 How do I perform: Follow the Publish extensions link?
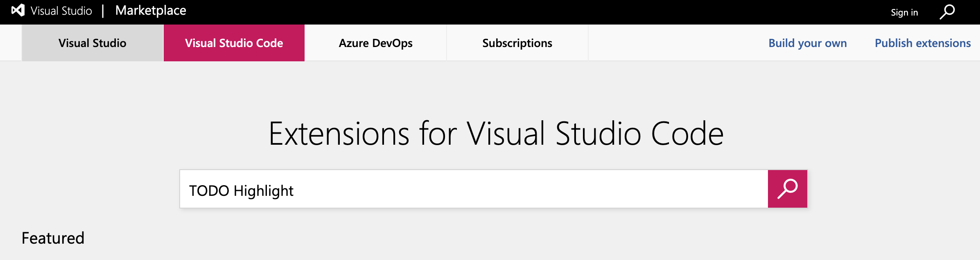pyautogui.click(x=923, y=43)
